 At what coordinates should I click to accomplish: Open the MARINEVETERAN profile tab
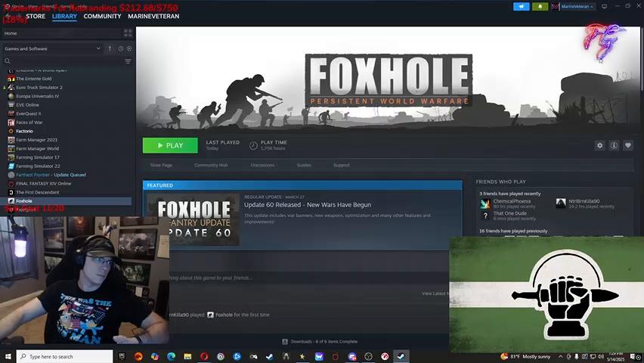click(x=153, y=17)
